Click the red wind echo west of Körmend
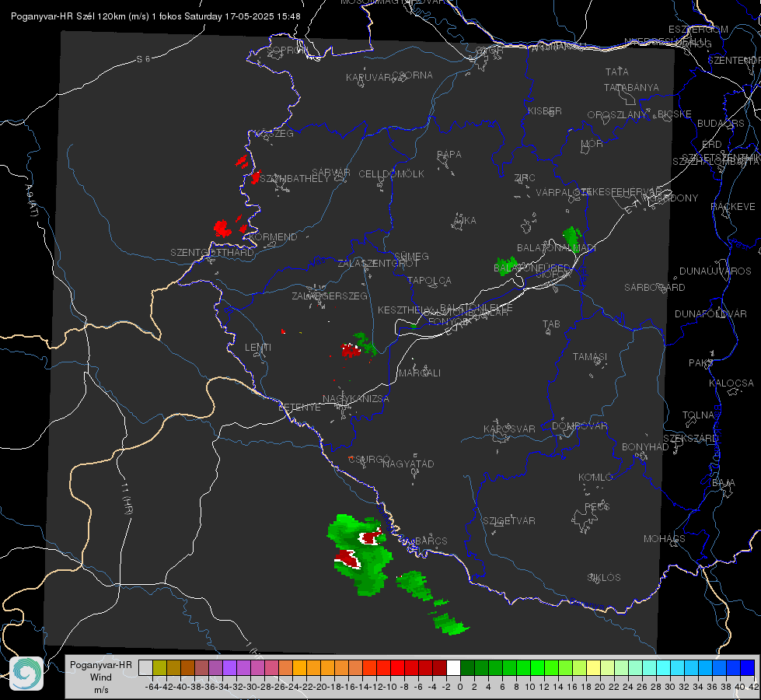Screen dimensions: 761x700 (x=222, y=228)
